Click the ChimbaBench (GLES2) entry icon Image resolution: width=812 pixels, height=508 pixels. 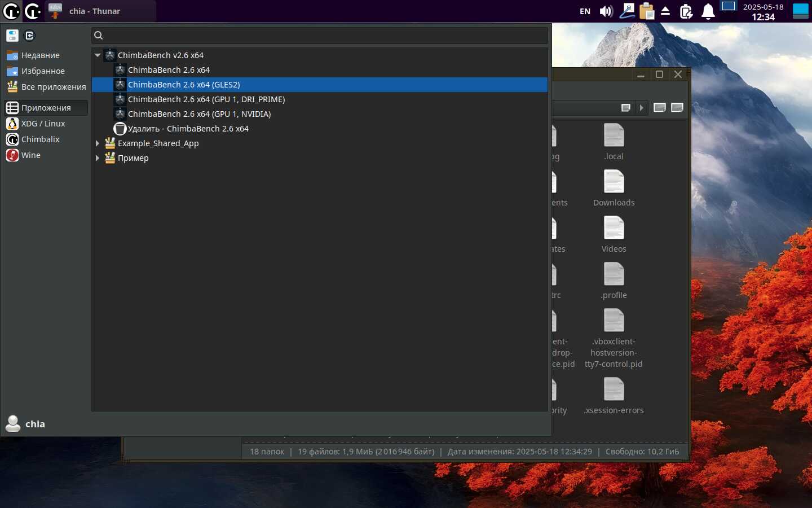(x=120, y=85)
